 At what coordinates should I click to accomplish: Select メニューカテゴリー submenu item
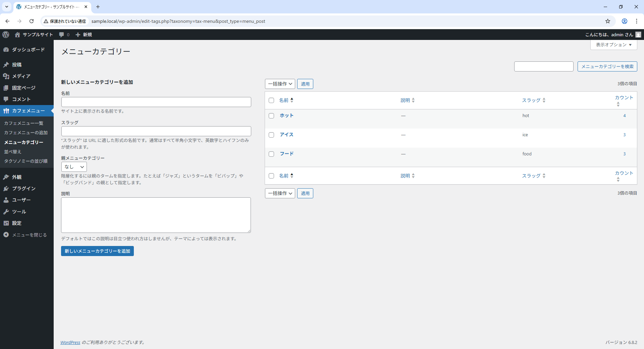click(23, 142)
